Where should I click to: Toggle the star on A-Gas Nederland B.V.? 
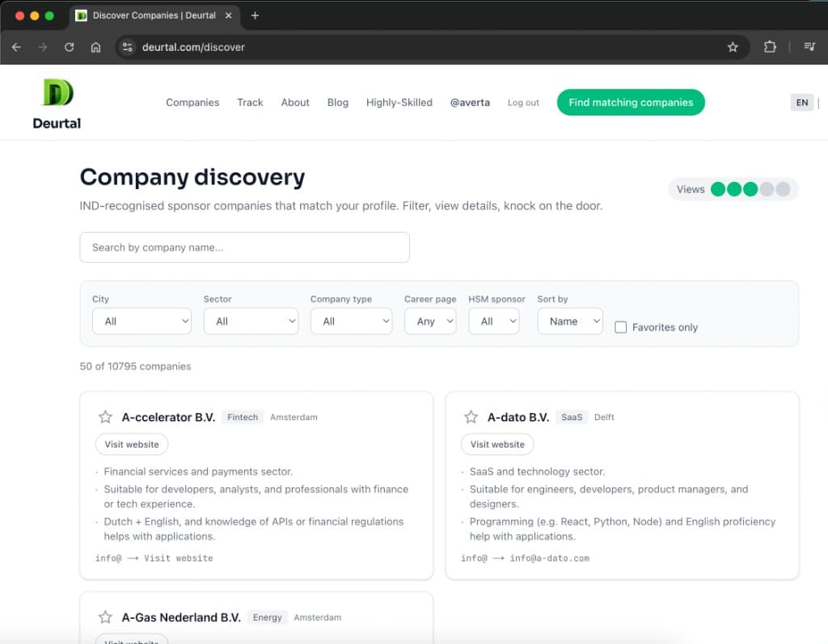(x=105, y=617)
